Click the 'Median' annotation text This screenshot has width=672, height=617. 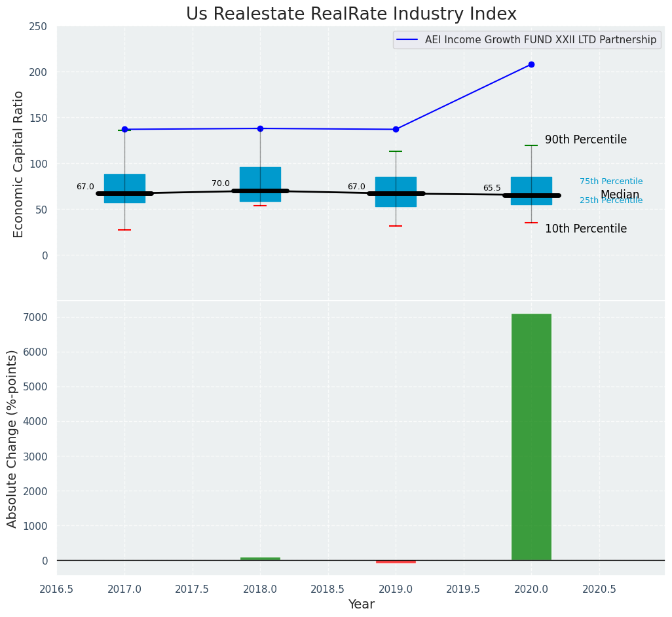click(x=620, y=195)
